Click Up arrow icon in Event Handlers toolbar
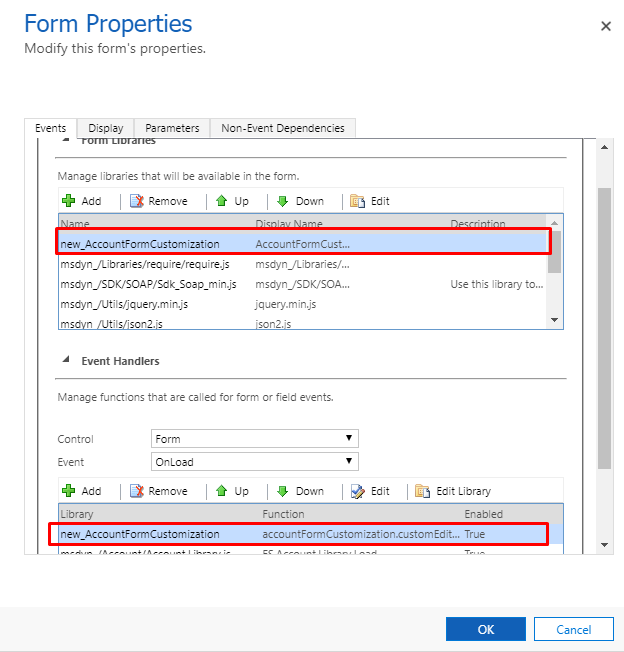The image size is (624, 652). point(222,491)
